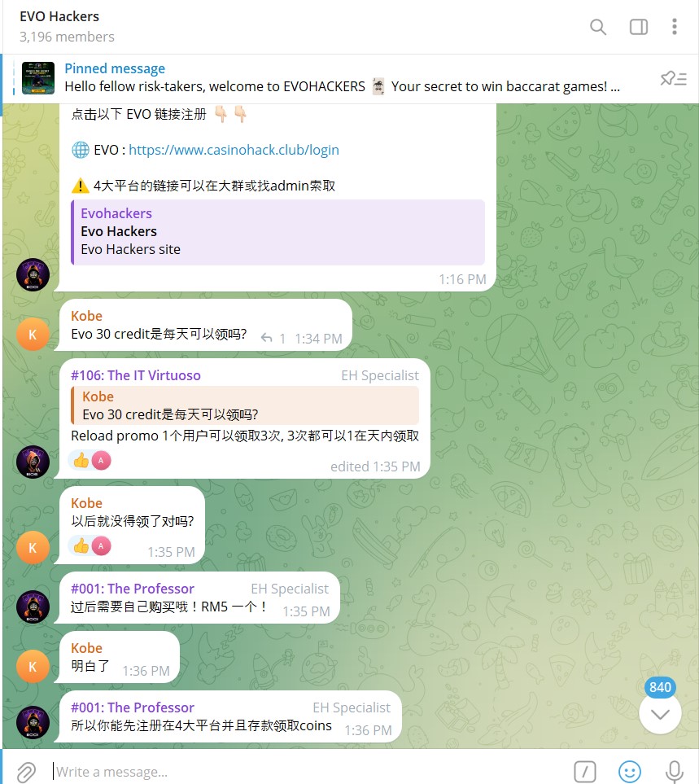The width and height of the screenshot is (699, 784).
Task: Show the pinned messages list icon
Action: coord(674,78)
